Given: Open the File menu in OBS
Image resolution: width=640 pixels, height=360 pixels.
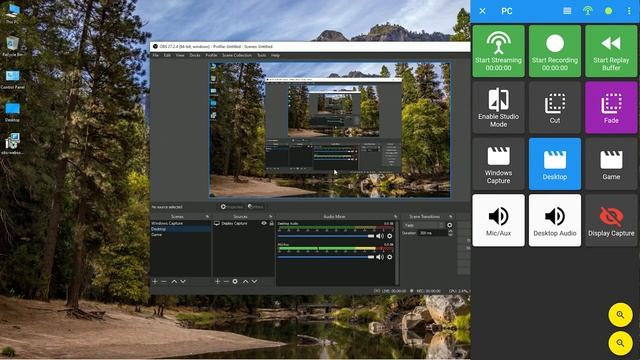Looking at the screenshot, I should tap(156, 55).
